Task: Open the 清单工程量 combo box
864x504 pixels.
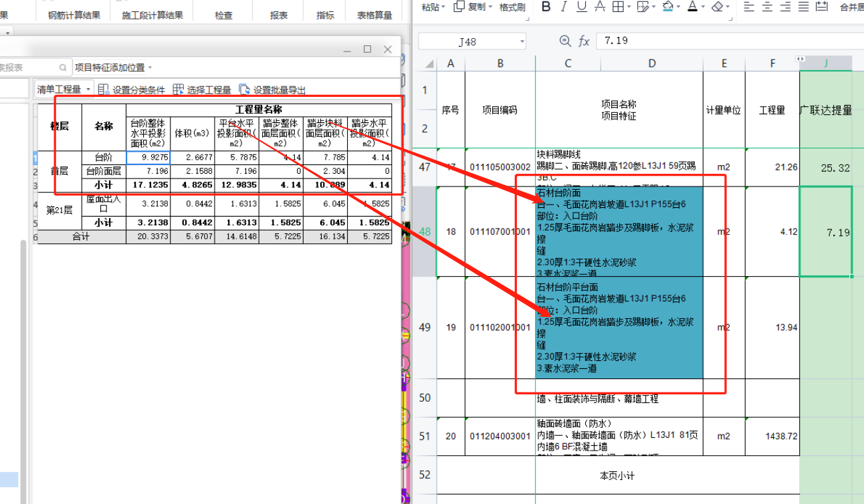Action: click(64, 90)
